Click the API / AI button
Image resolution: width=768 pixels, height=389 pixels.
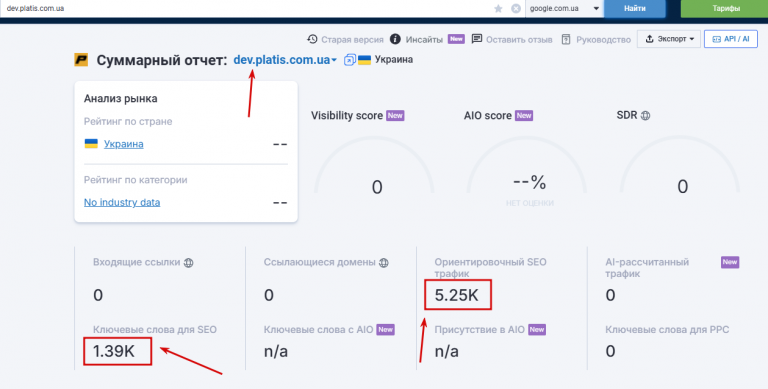731,39
